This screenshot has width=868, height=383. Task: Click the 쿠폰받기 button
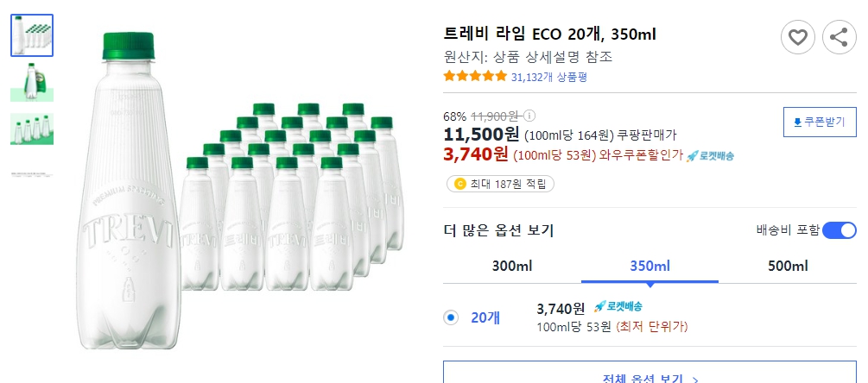819,122
